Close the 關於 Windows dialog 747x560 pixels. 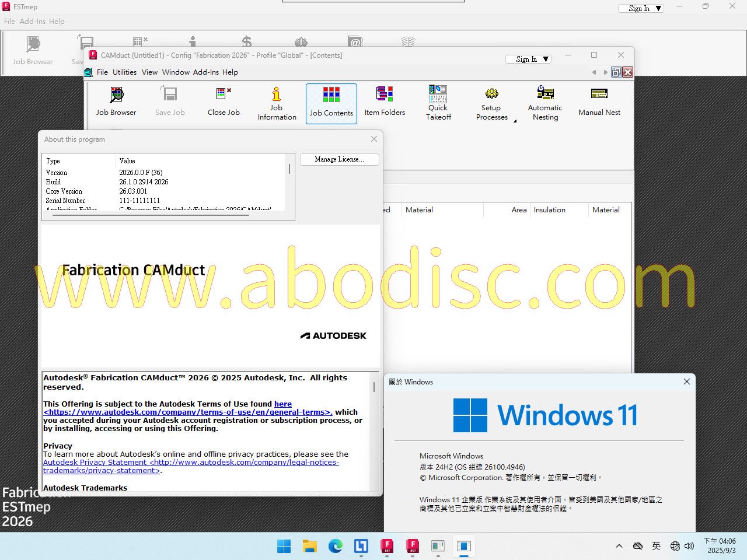pos(687,381)
